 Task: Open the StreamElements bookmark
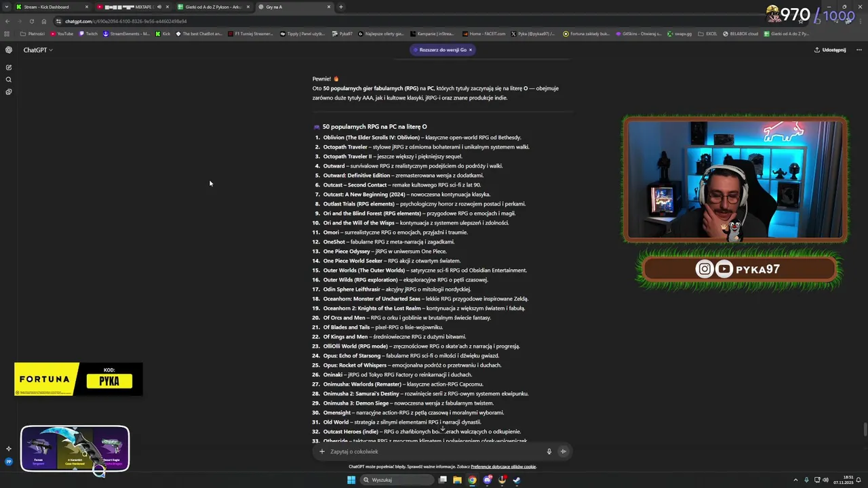coord(127,33)
